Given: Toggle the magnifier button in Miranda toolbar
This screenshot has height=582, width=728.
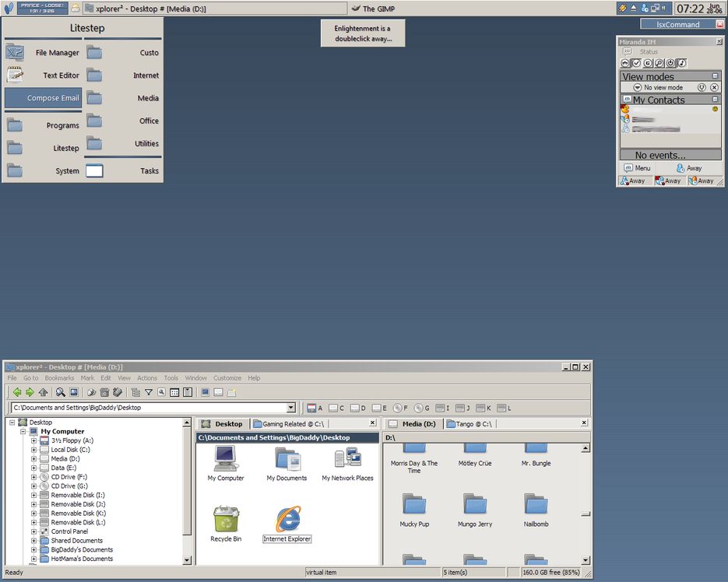Looking at the screenshot, I should click(x=659, y=63).
